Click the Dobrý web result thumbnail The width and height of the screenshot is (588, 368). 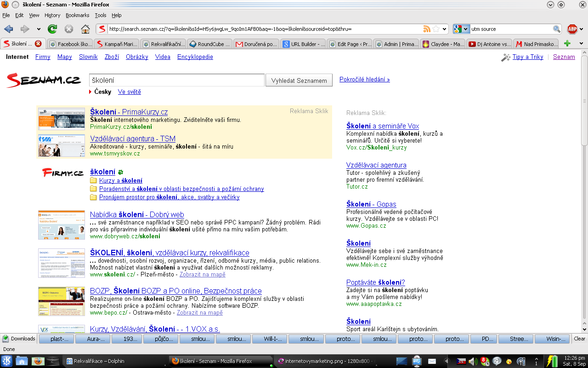(x=62, y=225)
